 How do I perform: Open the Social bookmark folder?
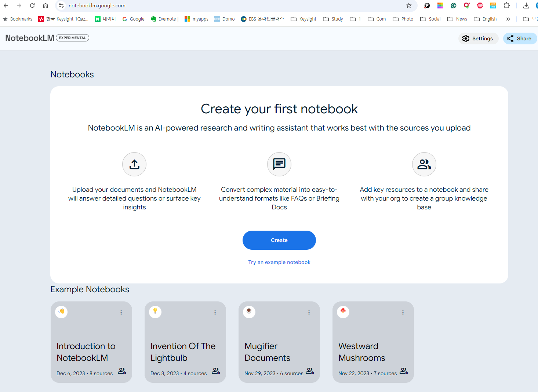coord(430,19)
